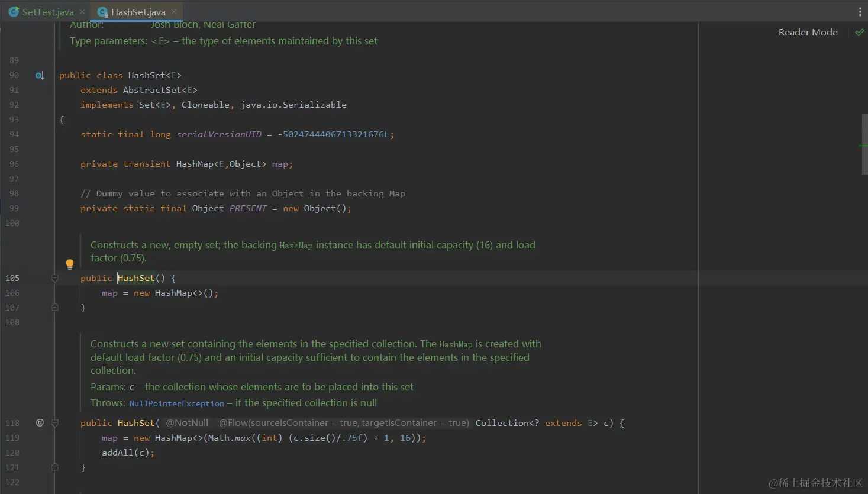Close the HashSet.java tab
The height and width of the screenshot is (494, 868).
(174, 12)
